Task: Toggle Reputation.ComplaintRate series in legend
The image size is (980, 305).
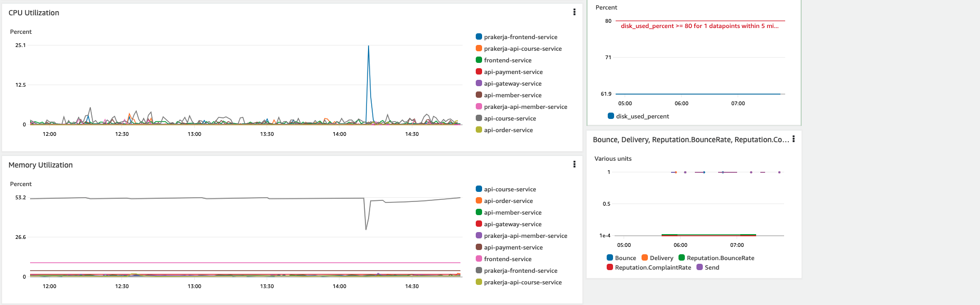Action: click(x=653, y=267)
